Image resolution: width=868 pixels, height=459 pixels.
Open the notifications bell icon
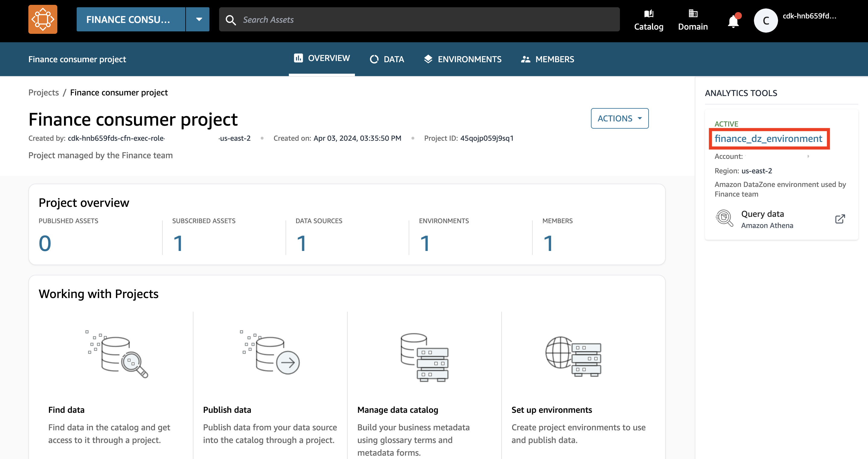[733, 21]
